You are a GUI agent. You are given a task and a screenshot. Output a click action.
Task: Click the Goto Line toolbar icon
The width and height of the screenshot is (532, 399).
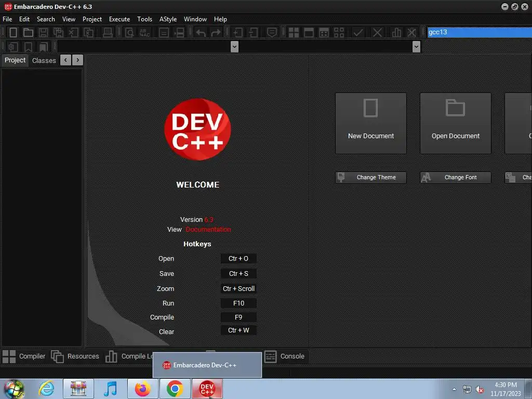click(179, 33)
